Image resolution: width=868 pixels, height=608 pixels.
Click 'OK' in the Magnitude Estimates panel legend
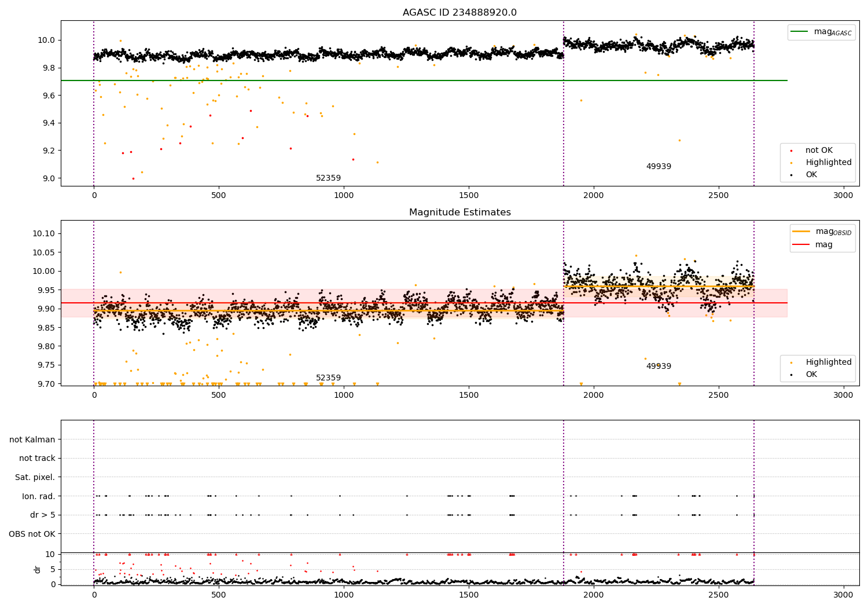(811, 375)
